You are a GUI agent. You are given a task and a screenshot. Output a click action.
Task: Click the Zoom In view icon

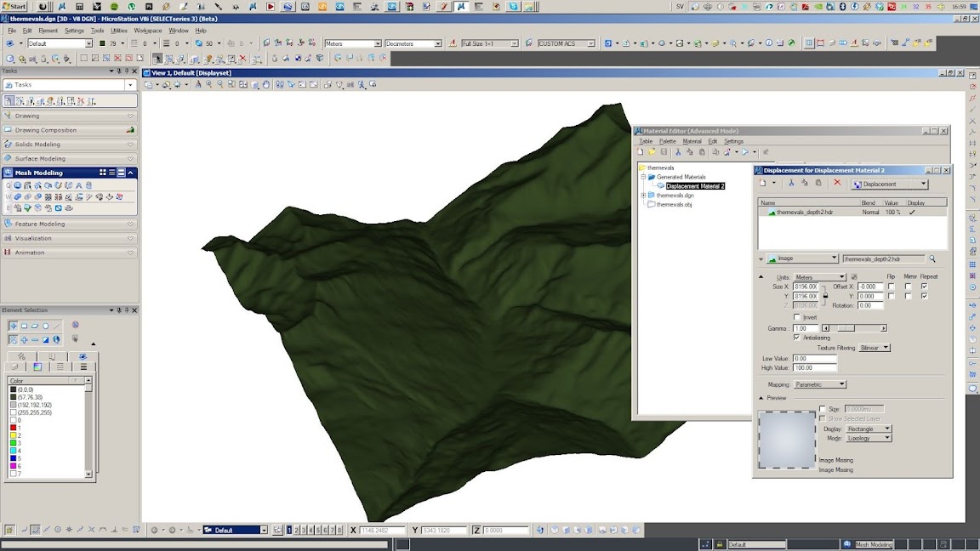tap(210, 85)
